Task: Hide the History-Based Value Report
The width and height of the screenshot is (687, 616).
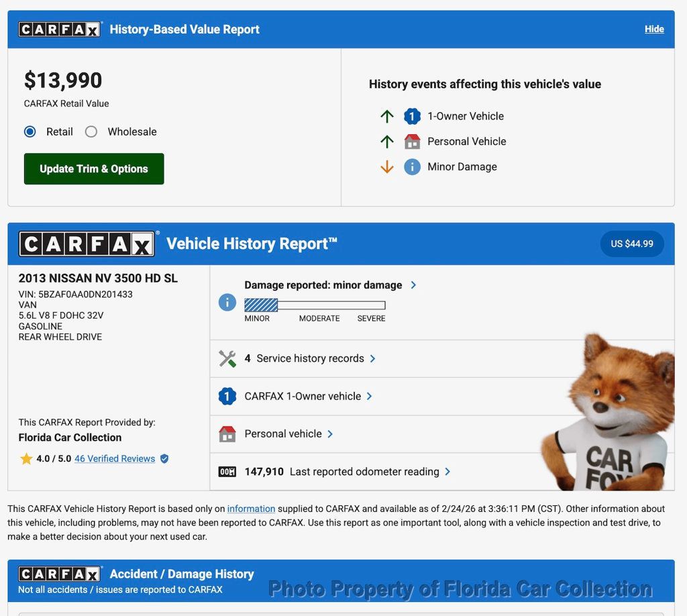Action: 654,29
